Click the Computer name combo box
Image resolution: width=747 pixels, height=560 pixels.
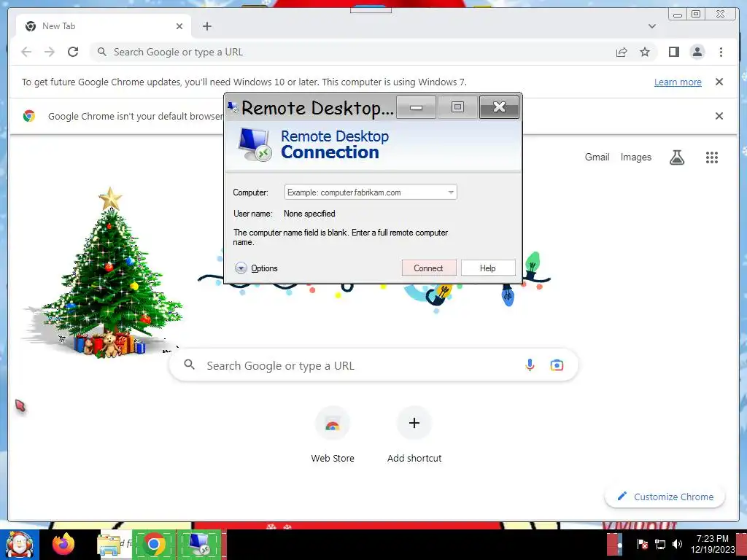[x=371, y=192]
